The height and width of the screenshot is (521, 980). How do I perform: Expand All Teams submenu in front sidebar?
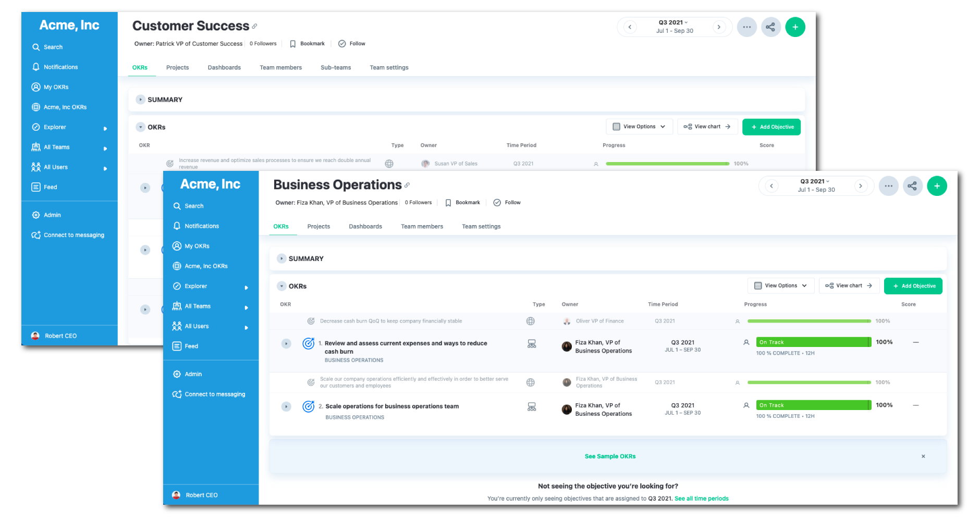pos(246,307)
